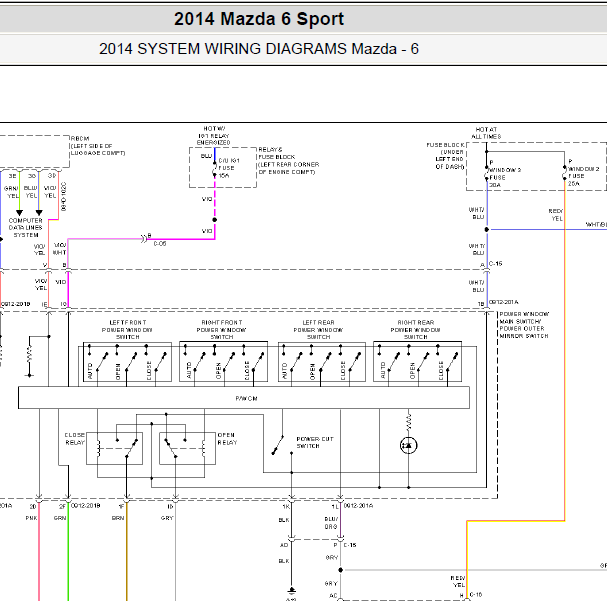The image size is (607, 601).
Task: Select the RBCM left side of luggage compartment label
Action: point(98,146)
